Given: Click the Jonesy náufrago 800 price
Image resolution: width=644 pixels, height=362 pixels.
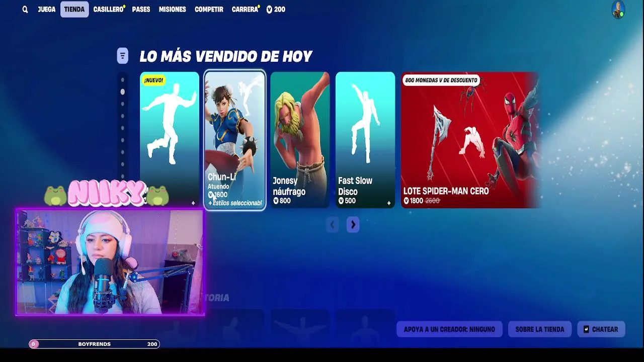Looking at the screenshot, I should pos(282,201).
